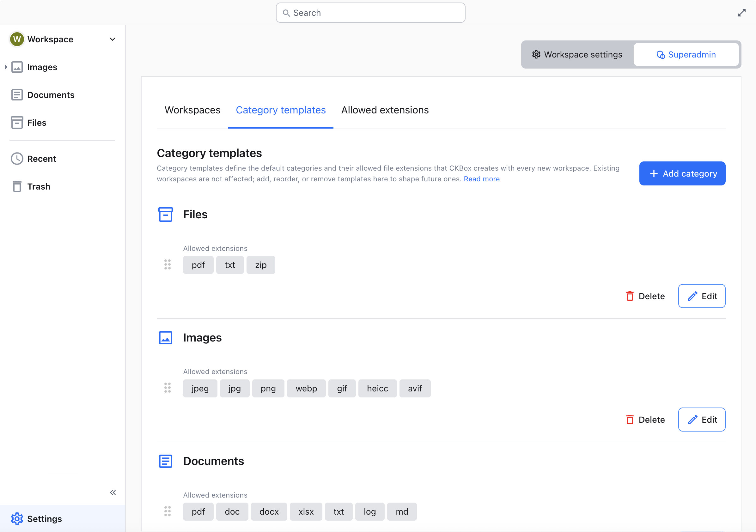Click the zip extension tag
756x532 pixels.
tap(261, 265)
